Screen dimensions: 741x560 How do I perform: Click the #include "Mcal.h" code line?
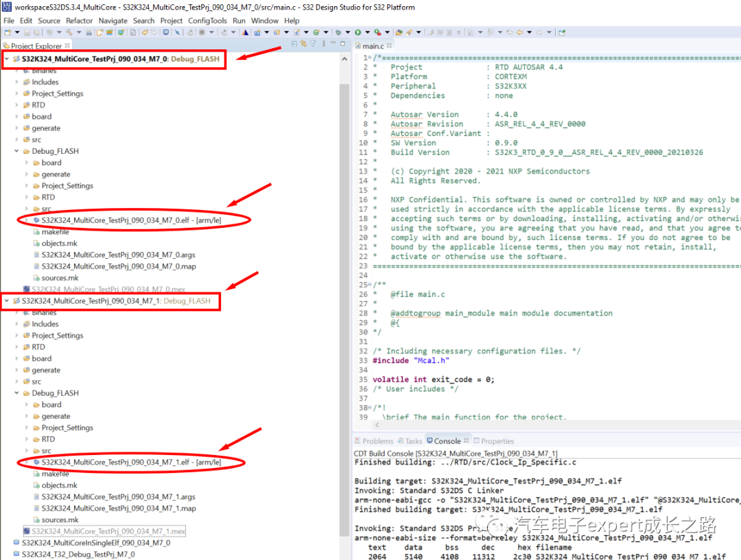coord(411,360)
